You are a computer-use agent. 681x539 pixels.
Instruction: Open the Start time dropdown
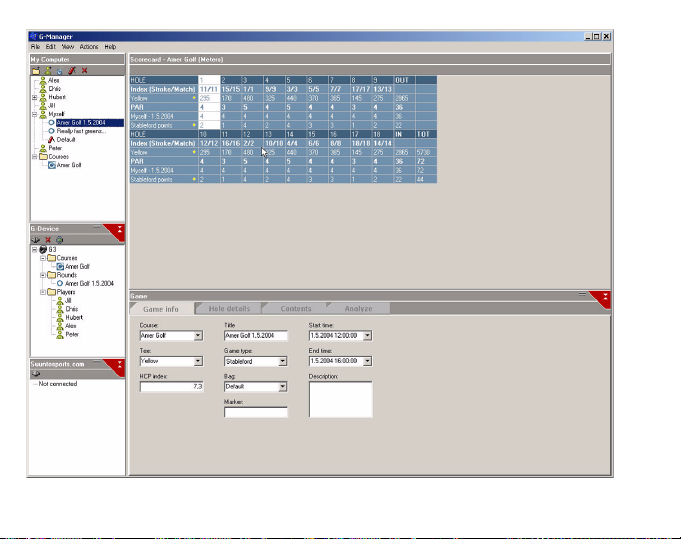coord(367,335)
